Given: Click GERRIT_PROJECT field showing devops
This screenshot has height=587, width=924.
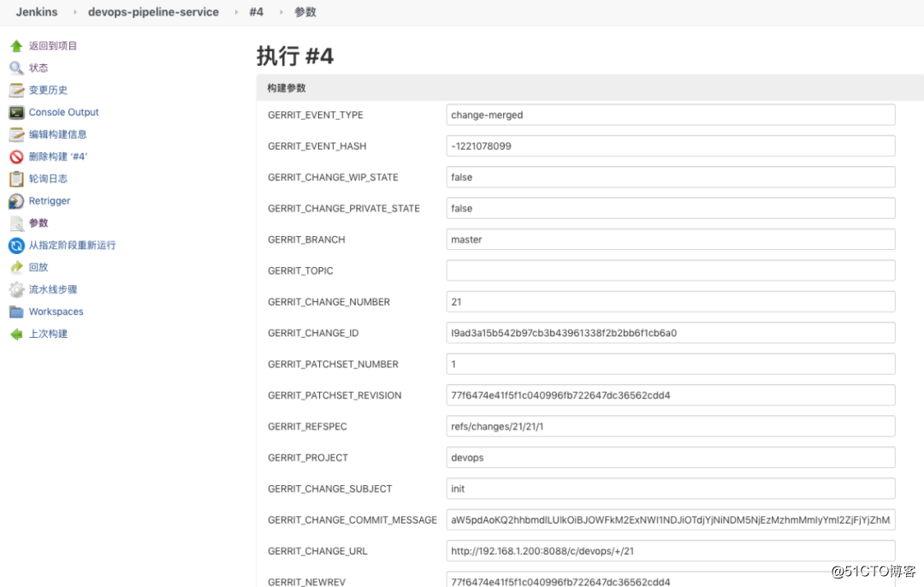Looking at the screenshot, I should [671, 457].
